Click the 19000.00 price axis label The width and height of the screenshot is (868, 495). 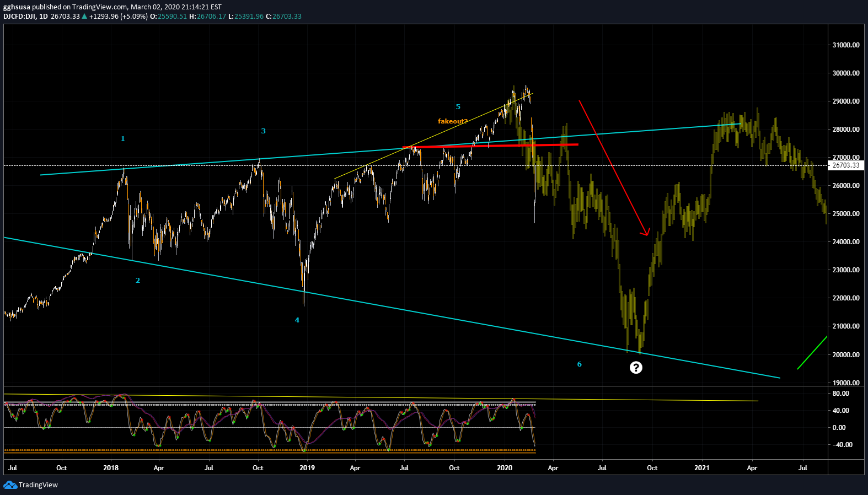tap(846, 383)
